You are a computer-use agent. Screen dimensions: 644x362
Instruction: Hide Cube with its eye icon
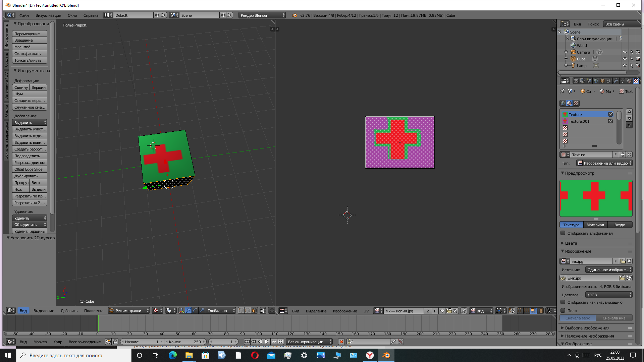(x=625, y=59)
